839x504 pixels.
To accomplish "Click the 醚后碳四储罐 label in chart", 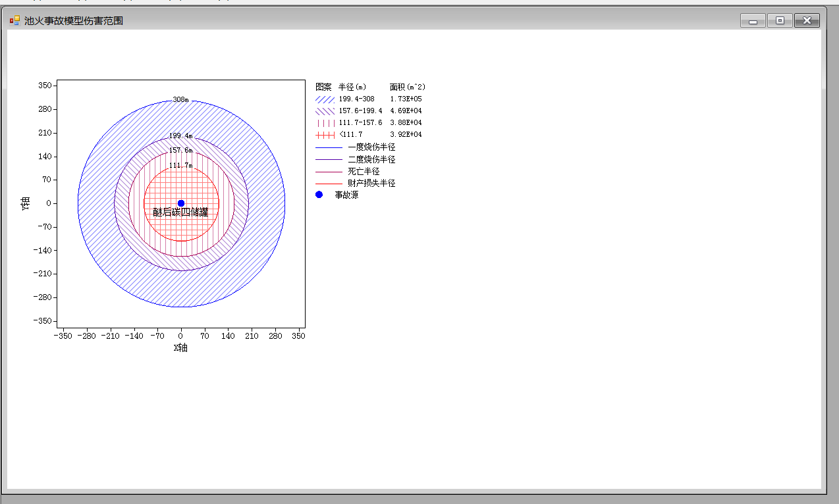I will click(x=180, y=212).
